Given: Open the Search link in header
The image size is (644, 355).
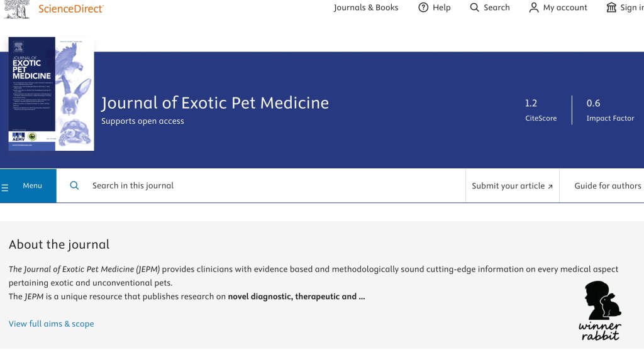Looking at the screenshot, I should point(497,8).
